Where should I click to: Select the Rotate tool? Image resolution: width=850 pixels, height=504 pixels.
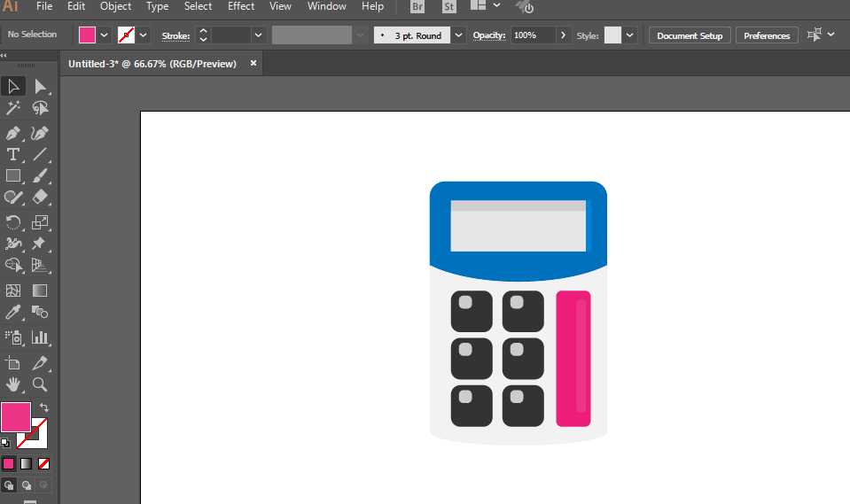pyautogui.click(x=13, y=222)
